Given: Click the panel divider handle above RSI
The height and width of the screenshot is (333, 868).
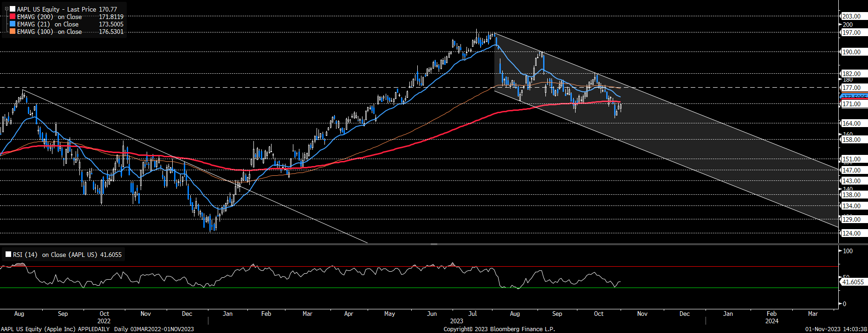Looking at the screenshot, I should 434,244.
